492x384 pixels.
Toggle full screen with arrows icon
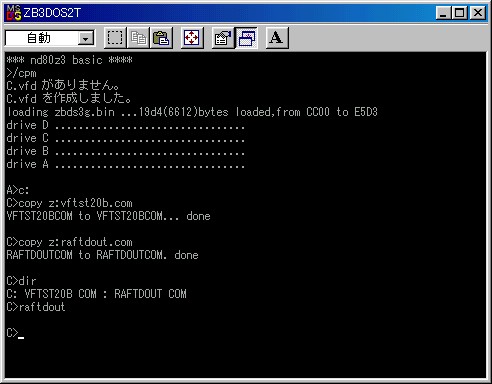coord(192,38)
